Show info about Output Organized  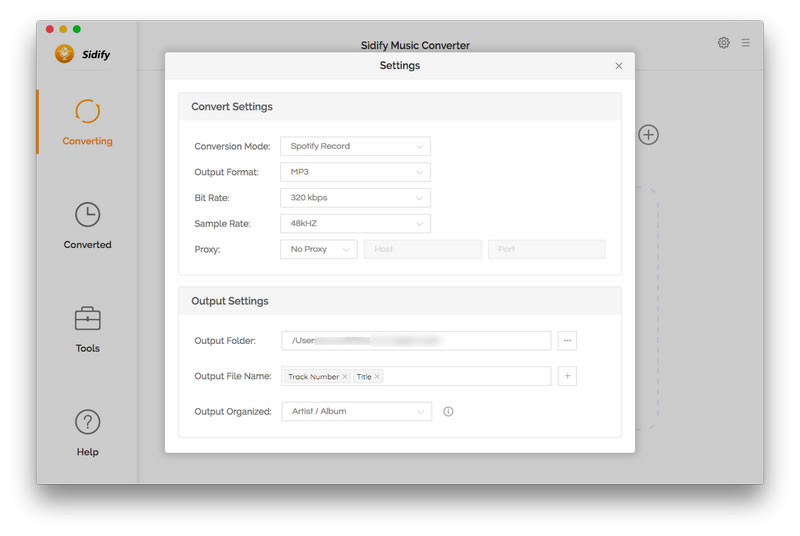pyautogui.click(x=448, y=412)
